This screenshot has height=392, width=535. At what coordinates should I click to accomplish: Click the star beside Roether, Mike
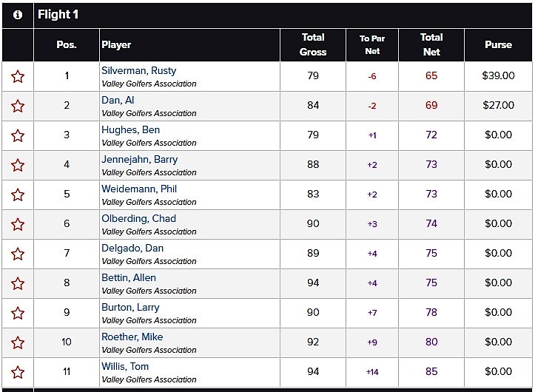point(18,343)
